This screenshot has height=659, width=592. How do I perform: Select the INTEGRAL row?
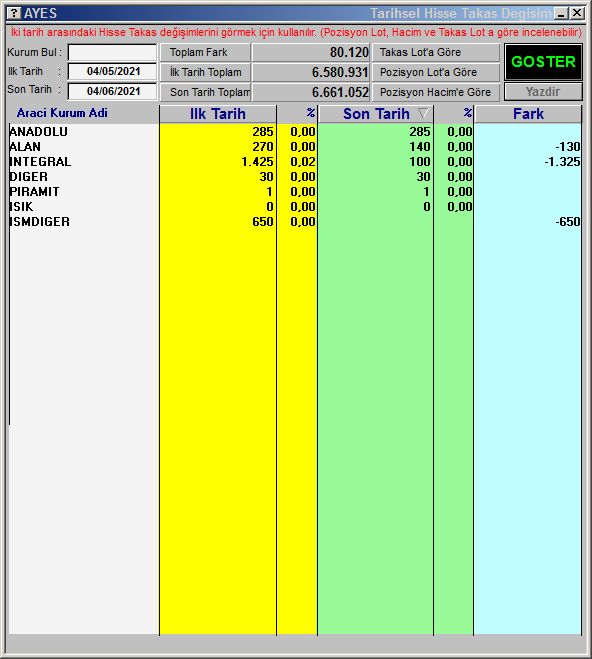tap(295, 162)
